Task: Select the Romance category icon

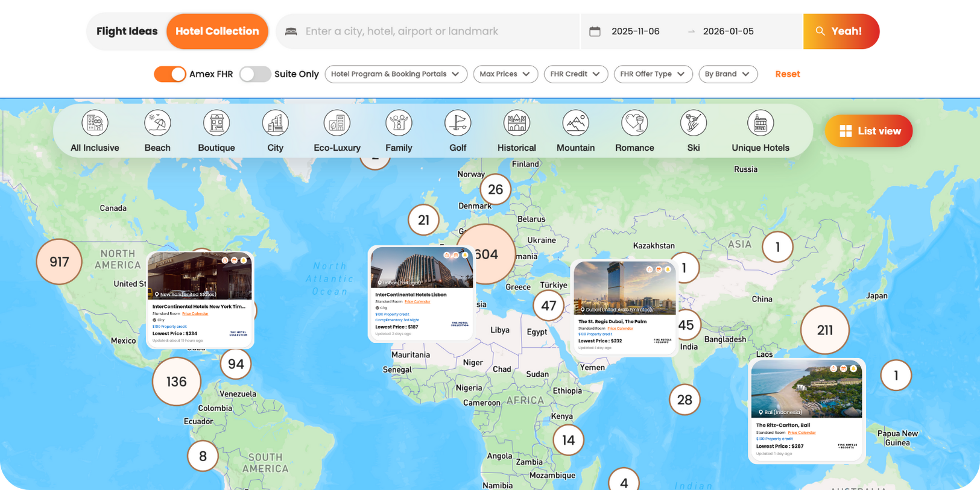Action: (634, 123)
